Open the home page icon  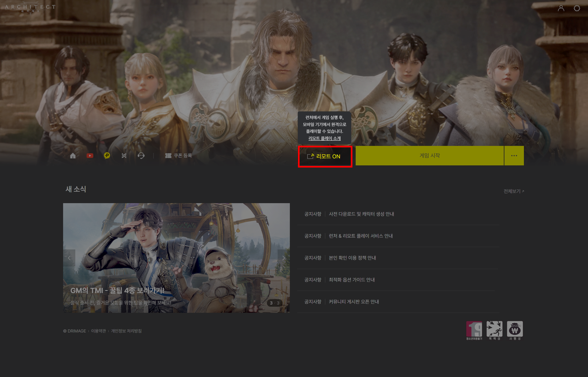[x=73, y=156]
